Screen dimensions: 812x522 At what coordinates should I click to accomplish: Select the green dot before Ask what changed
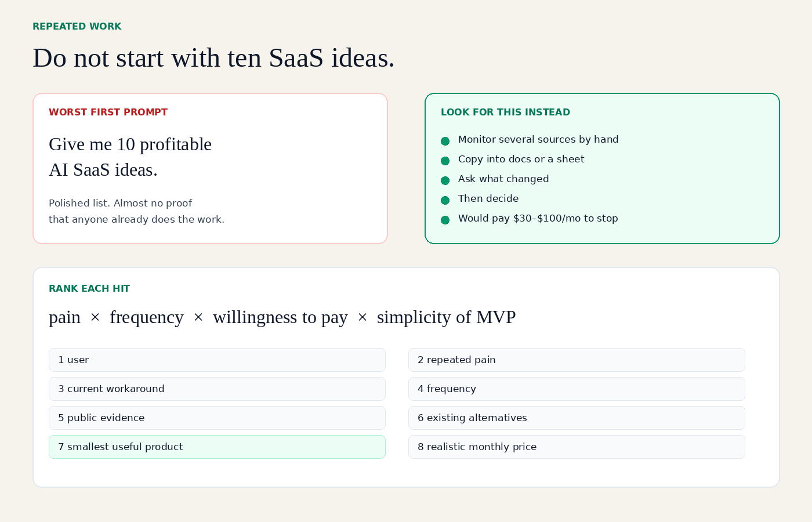point(445,180)
